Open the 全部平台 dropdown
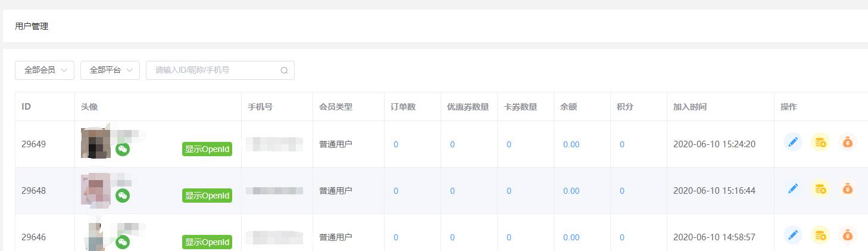This screenshot has width=868, height=251. click(110, 70)
